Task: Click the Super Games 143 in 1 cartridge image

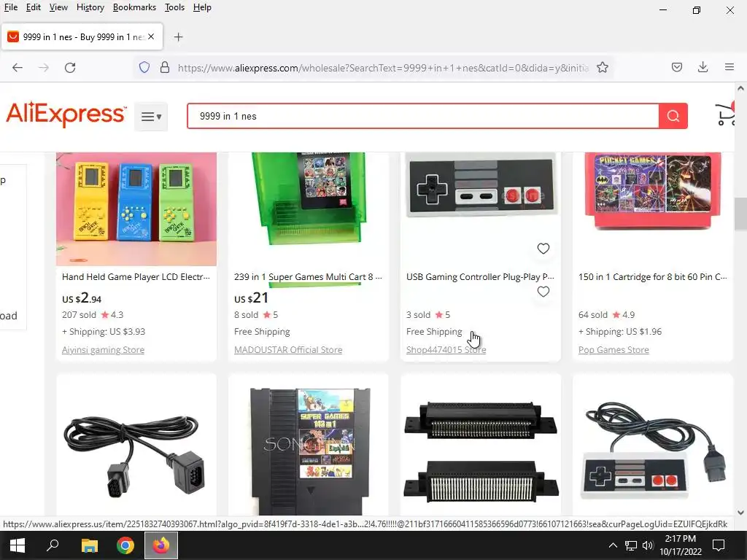Action: coord(309,450)
